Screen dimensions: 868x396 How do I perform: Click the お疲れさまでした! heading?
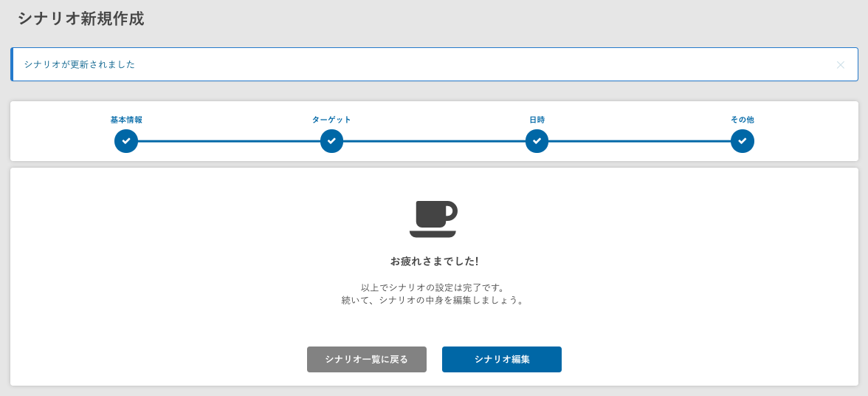coord(434,262)
